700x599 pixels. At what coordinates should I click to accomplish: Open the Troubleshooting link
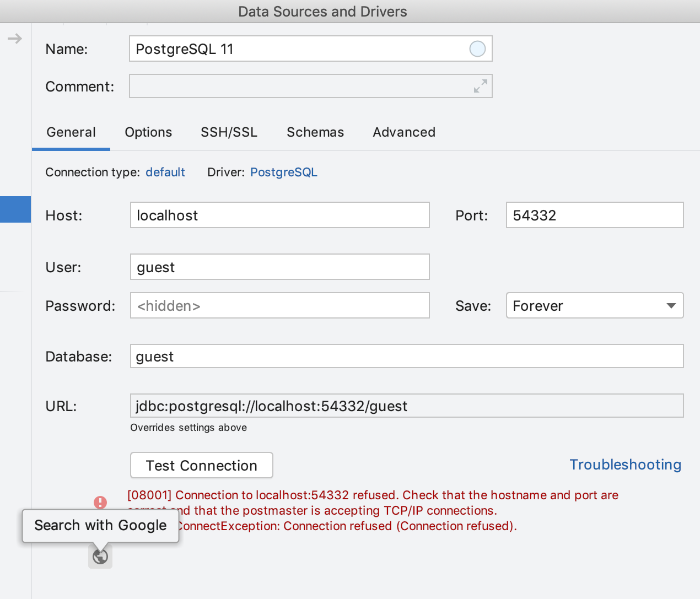[x=625, y=465]
